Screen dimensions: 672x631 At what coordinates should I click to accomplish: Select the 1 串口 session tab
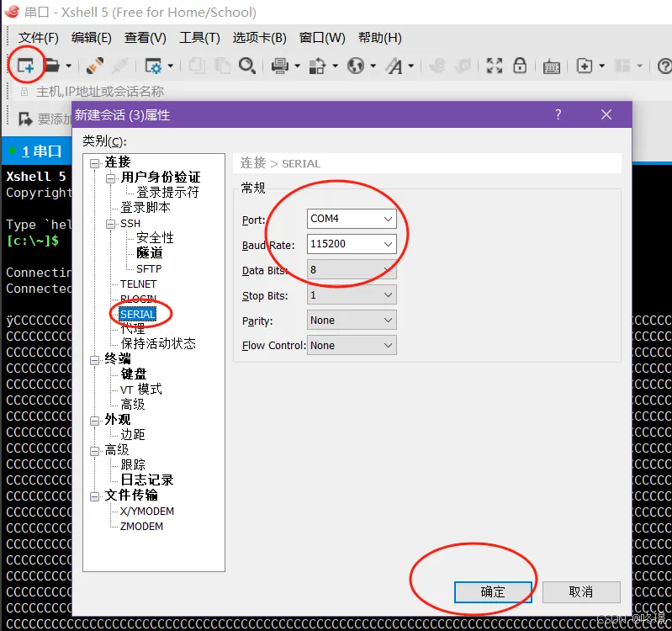pos(36,151)
